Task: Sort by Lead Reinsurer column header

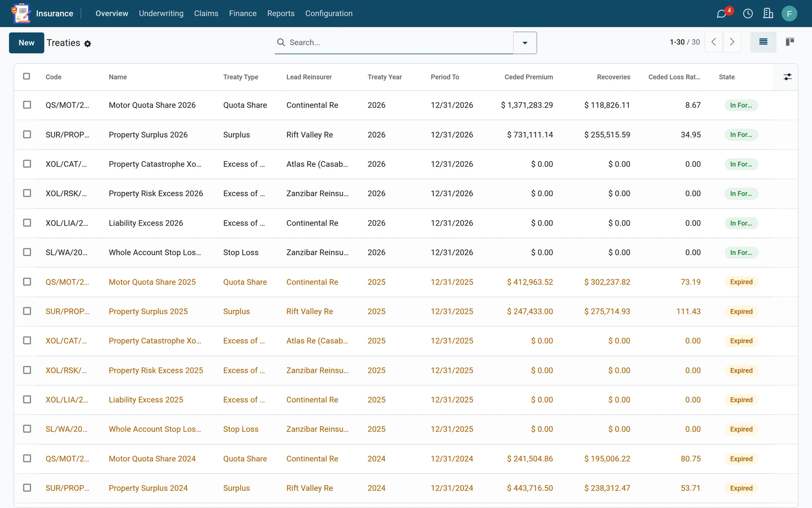Action: (309, 77)
